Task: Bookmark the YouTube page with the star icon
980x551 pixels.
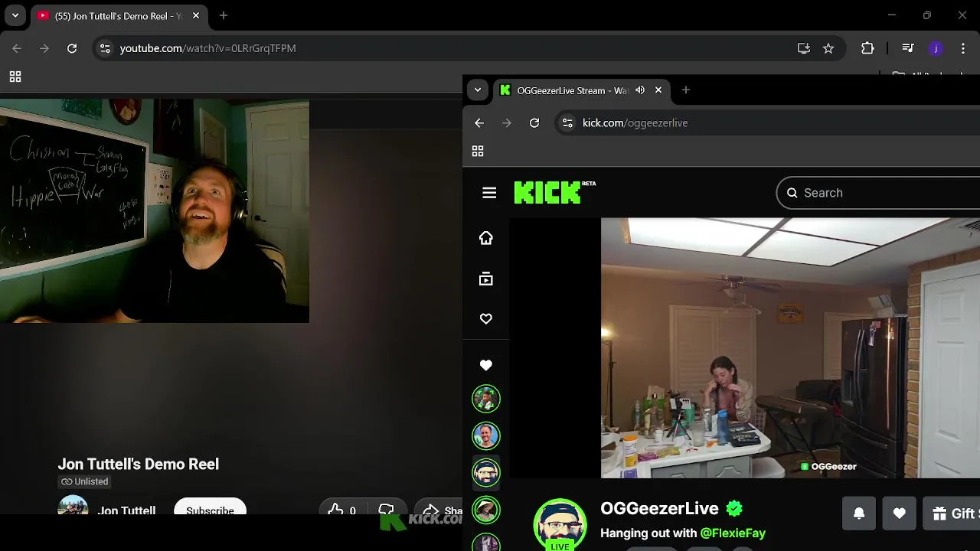Action: tap(828, 48)
